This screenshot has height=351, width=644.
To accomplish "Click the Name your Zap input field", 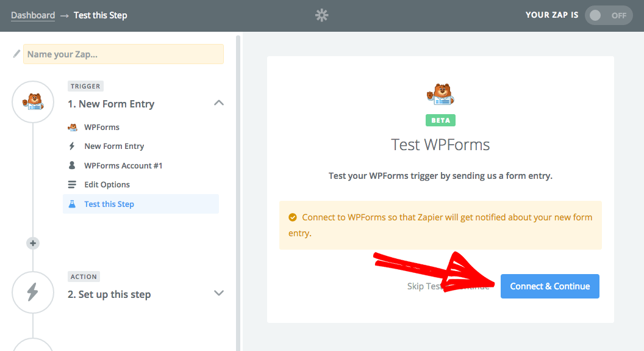I will (123, 54).
